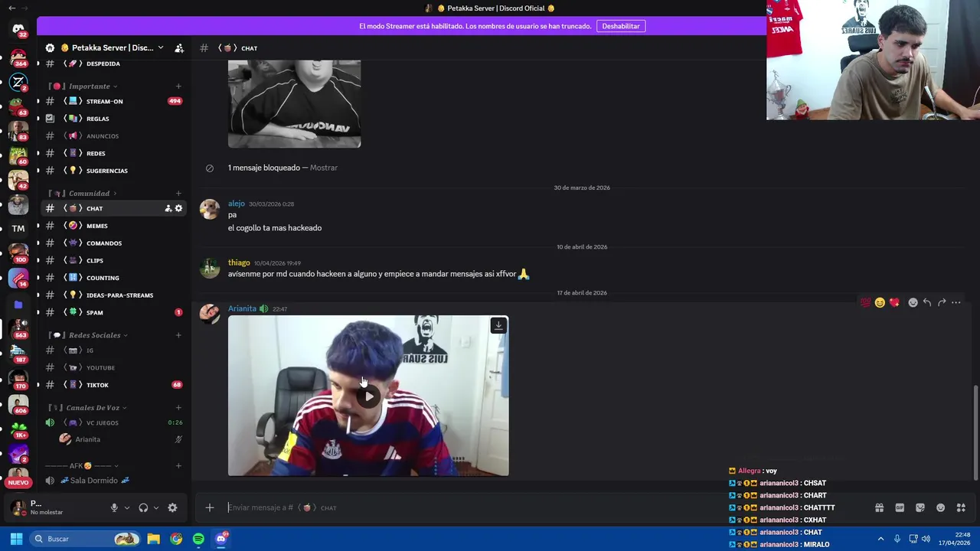Open the Petakka Server dropdown menu
The image size is (980, 551).
tap(113, 47)
